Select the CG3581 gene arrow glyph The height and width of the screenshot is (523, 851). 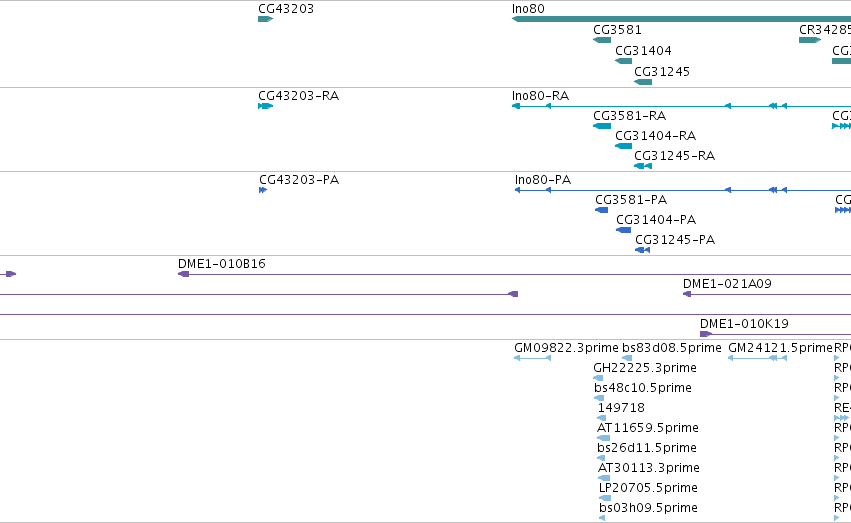pos(602,40)
